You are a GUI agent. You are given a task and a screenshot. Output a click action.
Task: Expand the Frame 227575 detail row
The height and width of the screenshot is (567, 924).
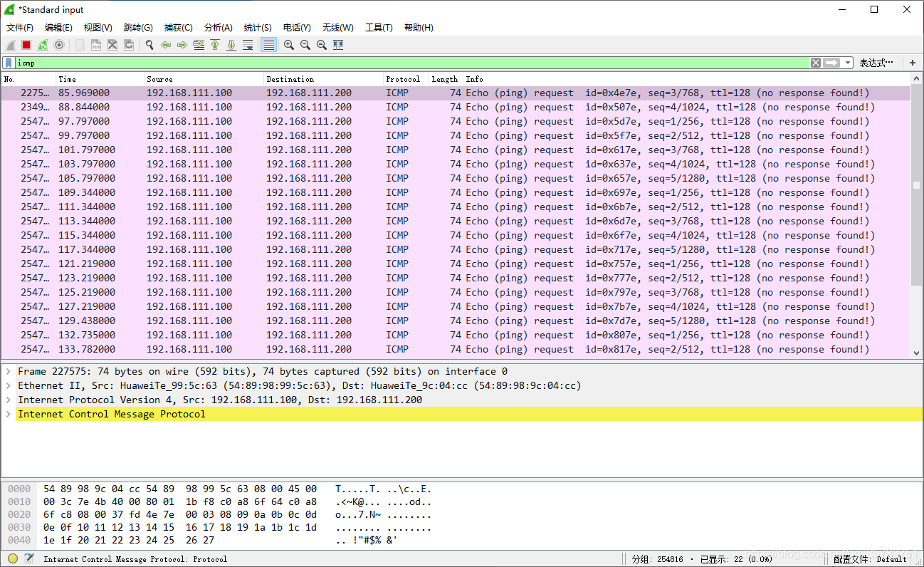(x=8, y=371)
